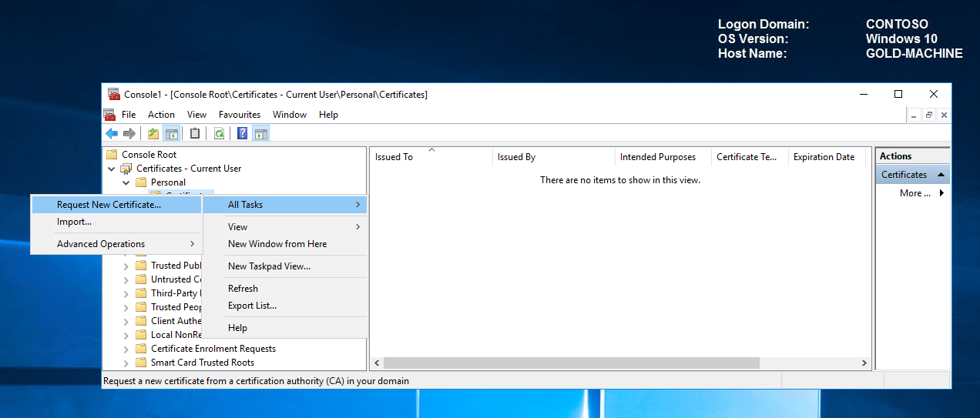Viewport: 980px width, 418px height.
Task: Collapse the Certificates section in Actions pane
Action: [941, 175]
